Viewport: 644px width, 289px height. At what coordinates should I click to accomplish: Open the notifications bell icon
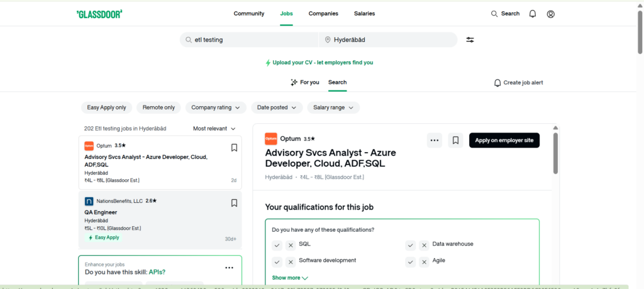(533, 14)
